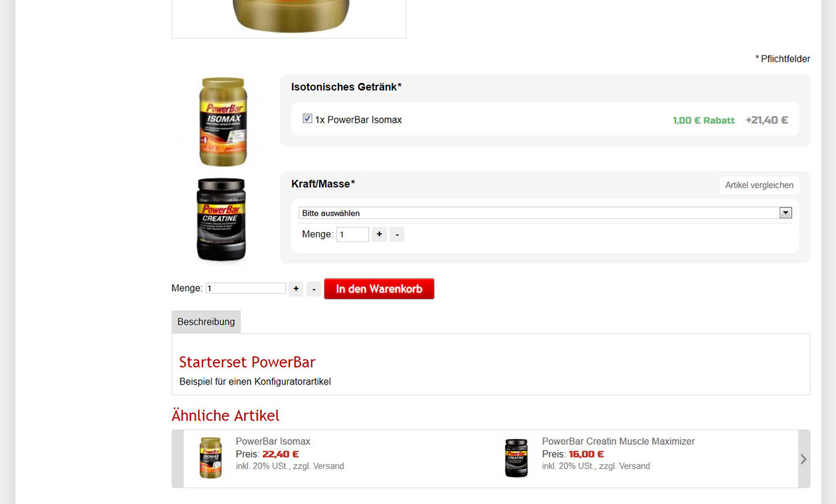Image resolution: width=836 pixels, height=504 pixels.
Task: Click the dropdown arrow in Kraft/Masse section
Action: [x=786, y=213]
